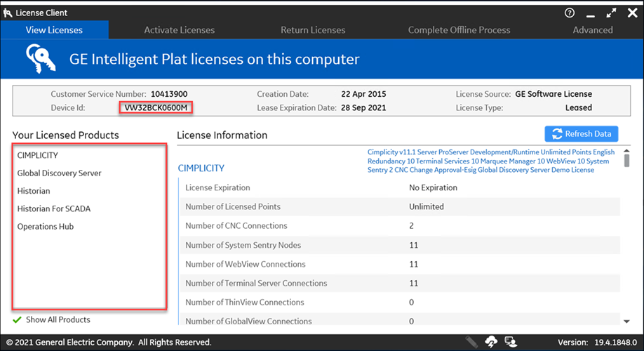This screenshot has height=351, width=644.
Task: Click the License Information scrollbar thumb
Action: click(x=626, y=161)
